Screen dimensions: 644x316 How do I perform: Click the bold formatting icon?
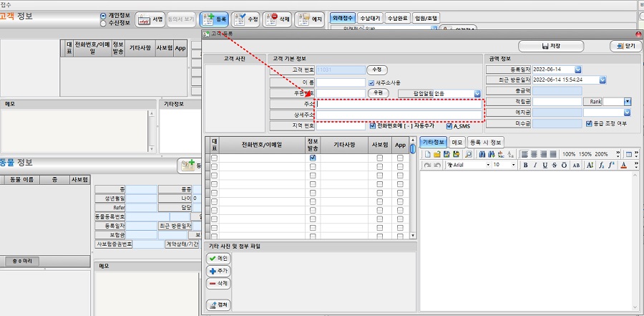525,165
